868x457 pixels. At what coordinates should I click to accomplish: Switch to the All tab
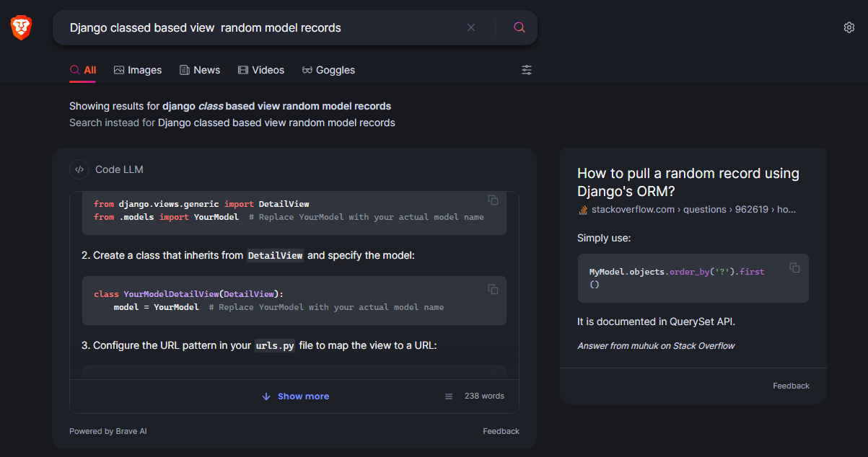[83, 70]
